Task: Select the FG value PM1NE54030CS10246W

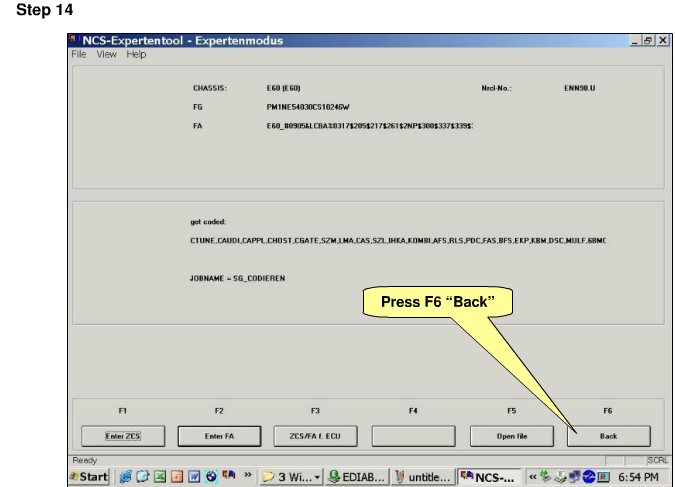Action: pos(308,107)
